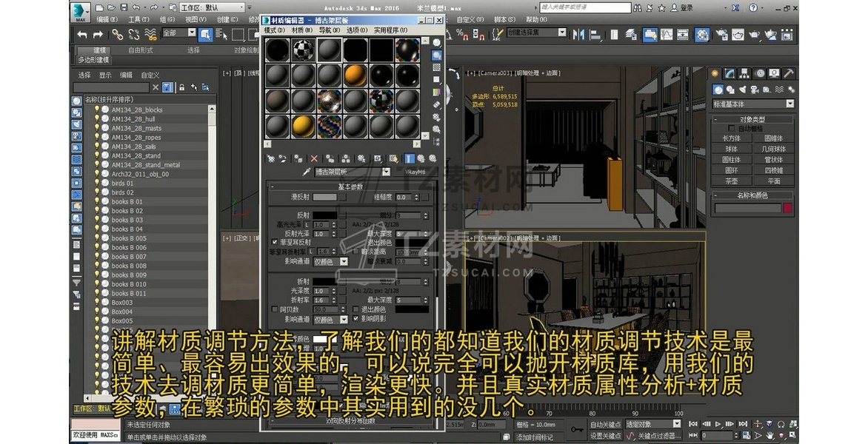This screenshot has height=444, width=868.
Task: Select Lights category in Create panel
Action: (x=743, y=90)
